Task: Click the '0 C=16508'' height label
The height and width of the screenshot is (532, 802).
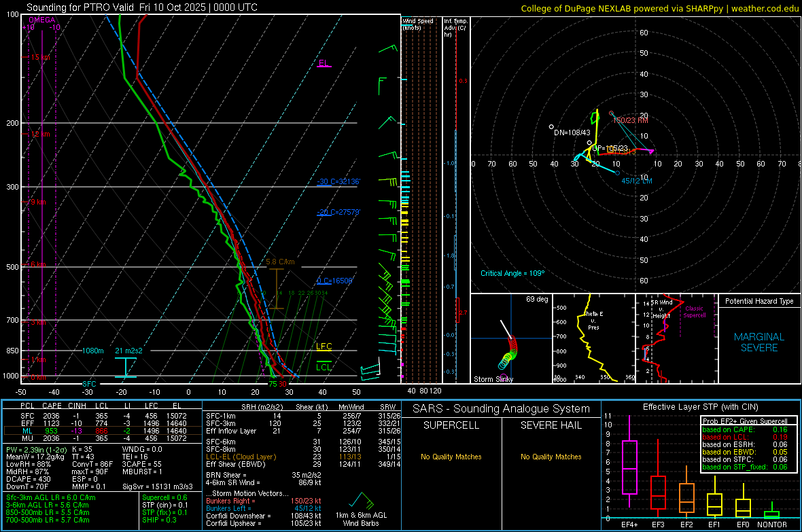Action: [334, 281]
